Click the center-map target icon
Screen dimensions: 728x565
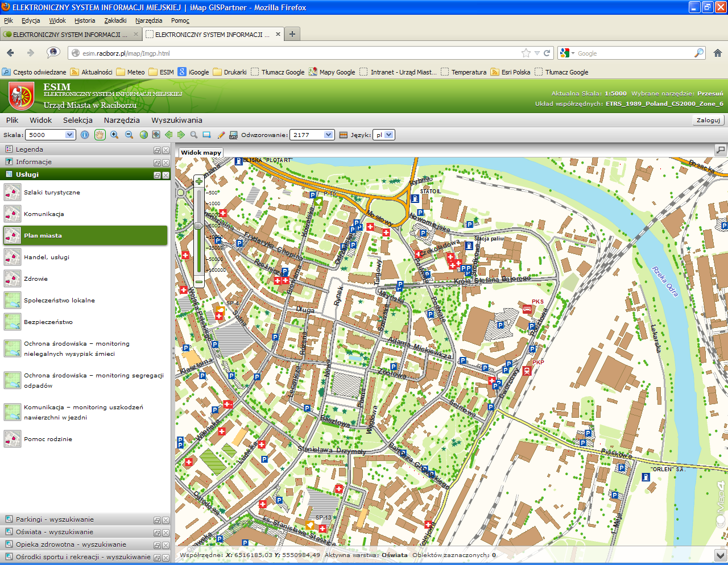[155, 135]
